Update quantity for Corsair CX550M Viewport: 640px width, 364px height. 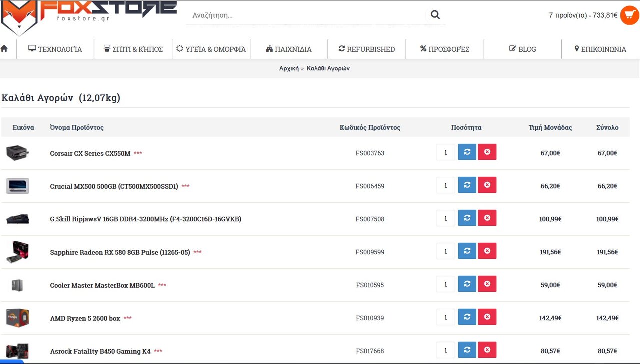coord(467,152)
